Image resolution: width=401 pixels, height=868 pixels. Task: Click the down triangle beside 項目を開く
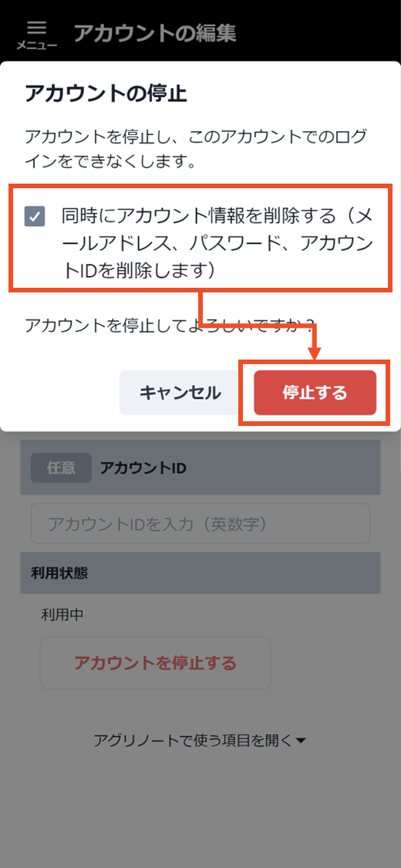point(301,741)
